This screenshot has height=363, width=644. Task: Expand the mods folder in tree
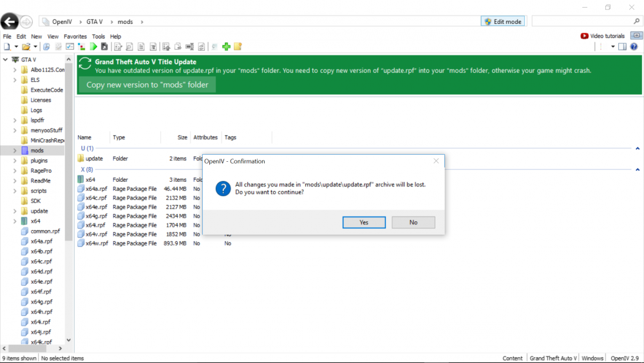point(15,150)
